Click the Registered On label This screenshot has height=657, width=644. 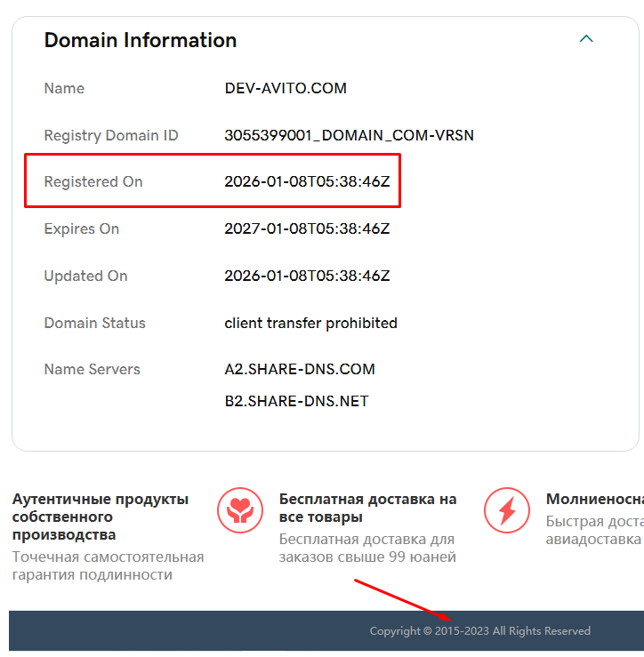pos(93,181)
